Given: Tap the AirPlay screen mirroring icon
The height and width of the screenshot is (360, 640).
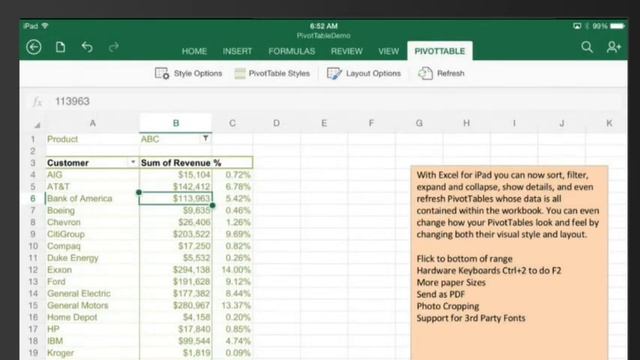Looking at the screenshot, I should [x=577, y=26].
